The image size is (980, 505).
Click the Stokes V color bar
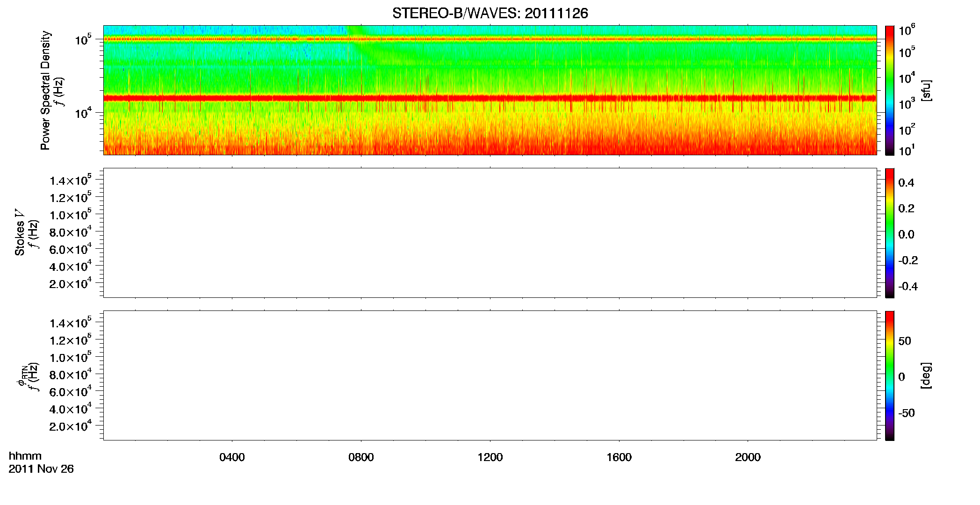tap(890, 233)
